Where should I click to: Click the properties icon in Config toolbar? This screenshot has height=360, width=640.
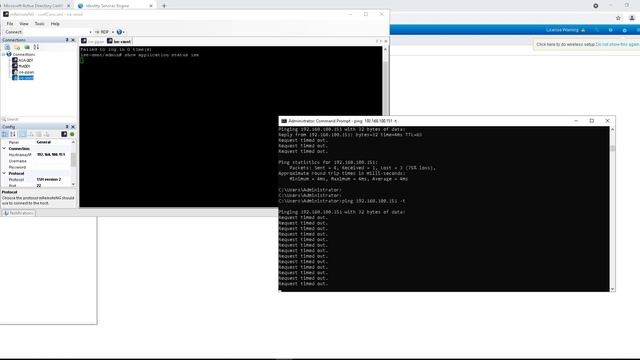click(23, 134)
